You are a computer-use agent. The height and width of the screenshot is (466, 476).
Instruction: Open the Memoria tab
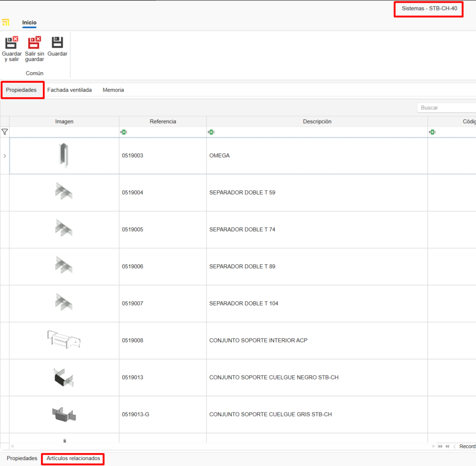[113, 90]
